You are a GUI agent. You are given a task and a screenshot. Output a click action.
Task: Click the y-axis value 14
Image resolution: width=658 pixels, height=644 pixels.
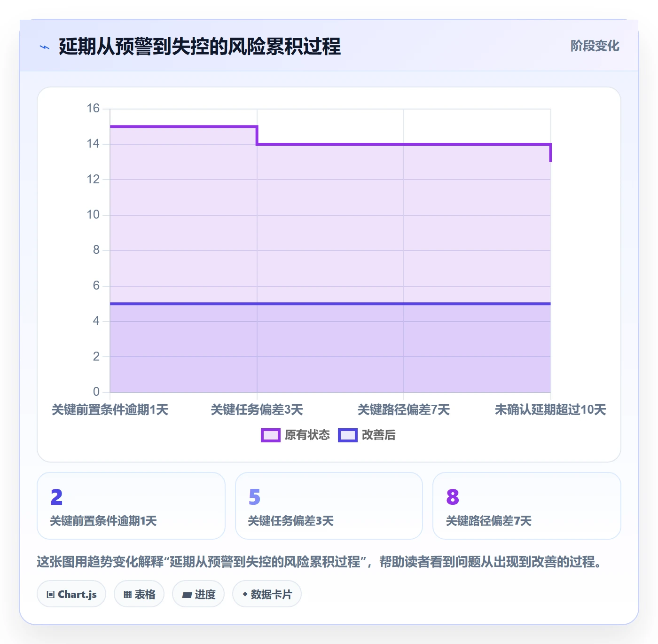[x=93, y=144]
